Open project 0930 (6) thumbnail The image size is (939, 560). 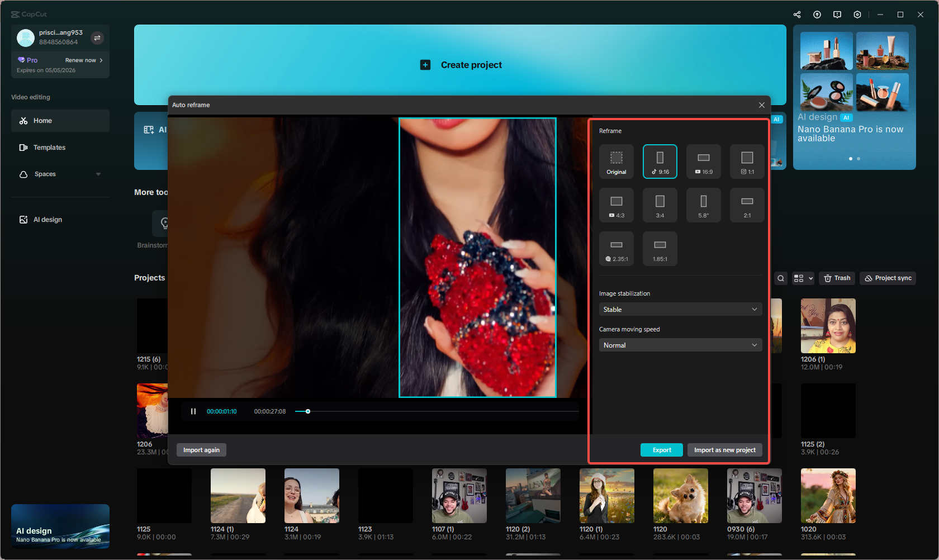755,496
